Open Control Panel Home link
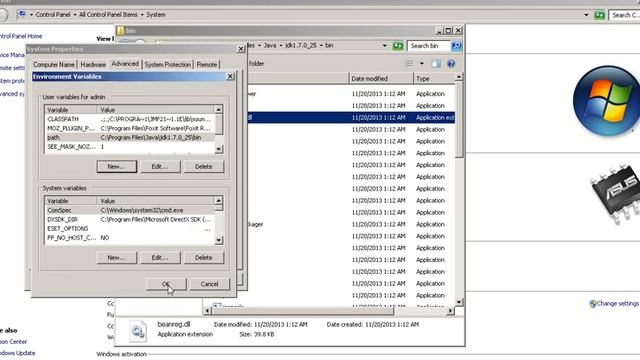 [21, 36]
